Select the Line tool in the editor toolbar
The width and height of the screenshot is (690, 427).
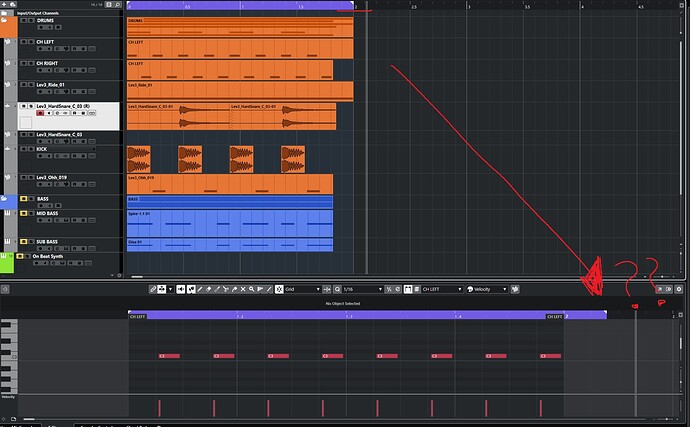(x=269, y=289)
